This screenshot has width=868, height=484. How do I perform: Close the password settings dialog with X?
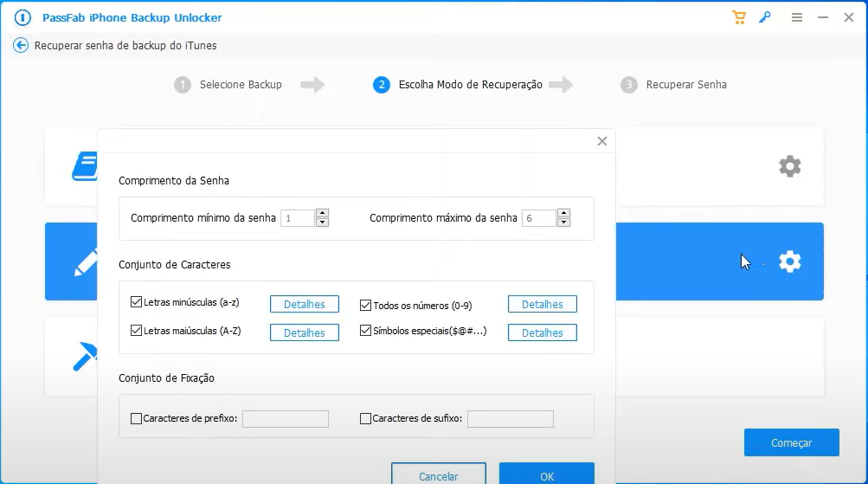point(602,141)
